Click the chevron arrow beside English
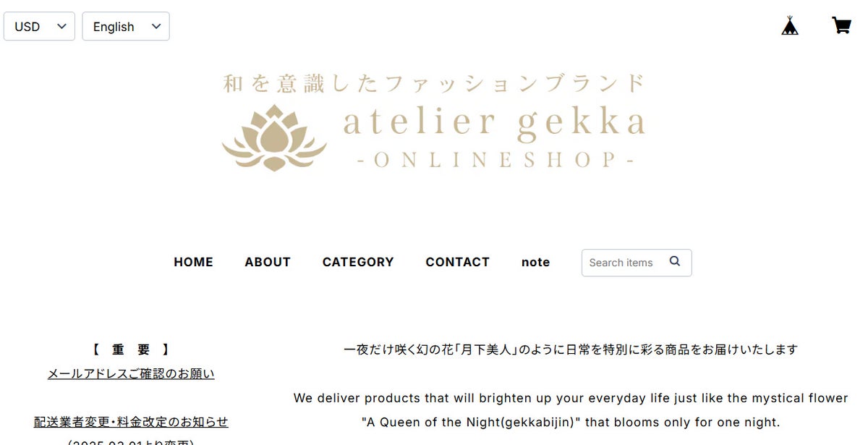Image resolution: width=868 pixels, height=445 pixels. tap(156, 26)
